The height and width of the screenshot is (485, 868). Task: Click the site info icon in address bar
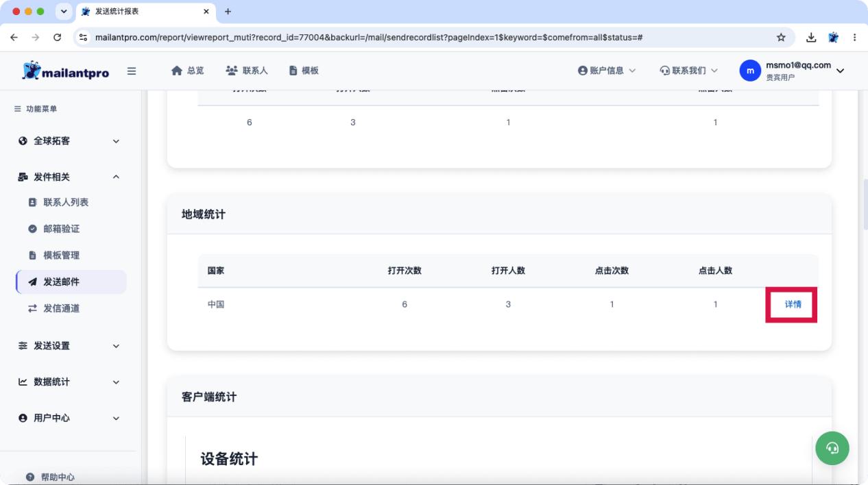click(x=84, y=38)
